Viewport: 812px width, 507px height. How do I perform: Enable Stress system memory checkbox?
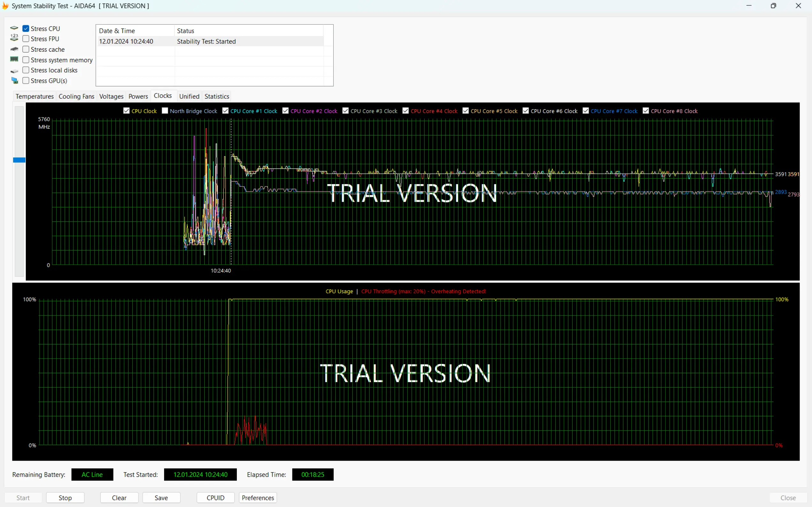26,60
